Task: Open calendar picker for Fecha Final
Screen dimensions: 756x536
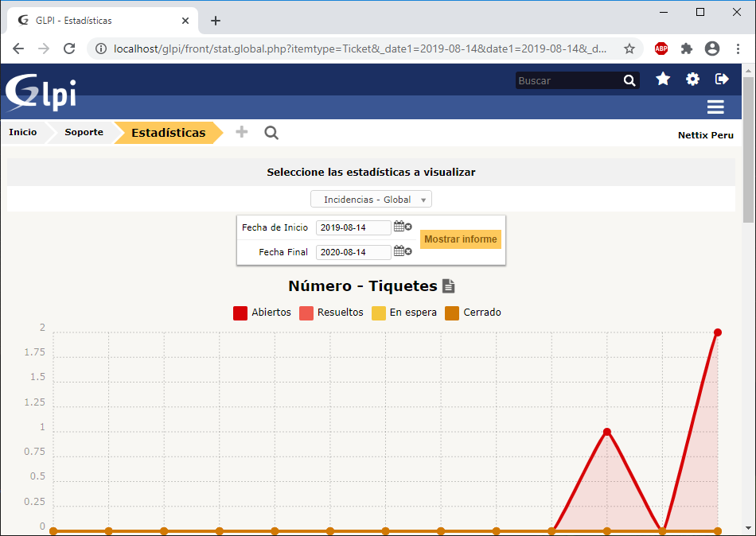Action: 399,251
